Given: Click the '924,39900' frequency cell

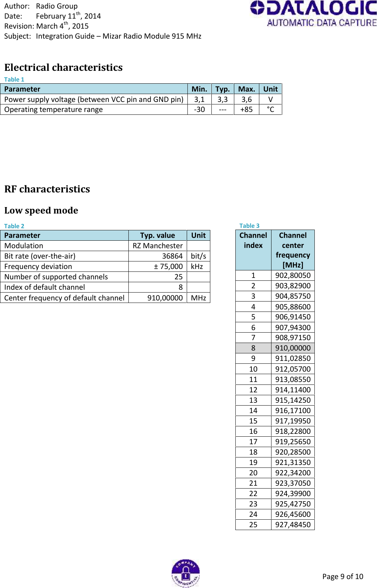Looking at the screenshot, I should tap(293, 493).
